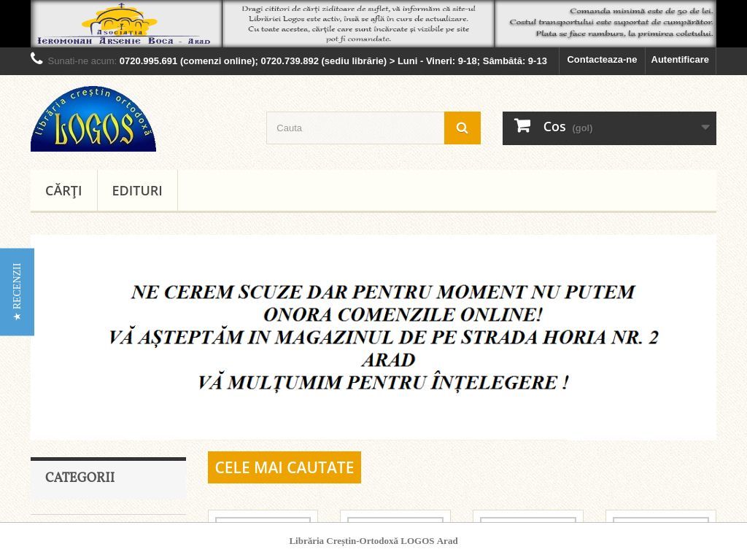Click the main apology announcement banner
Viewport: 747px width, 560px height.
(373, 337)
